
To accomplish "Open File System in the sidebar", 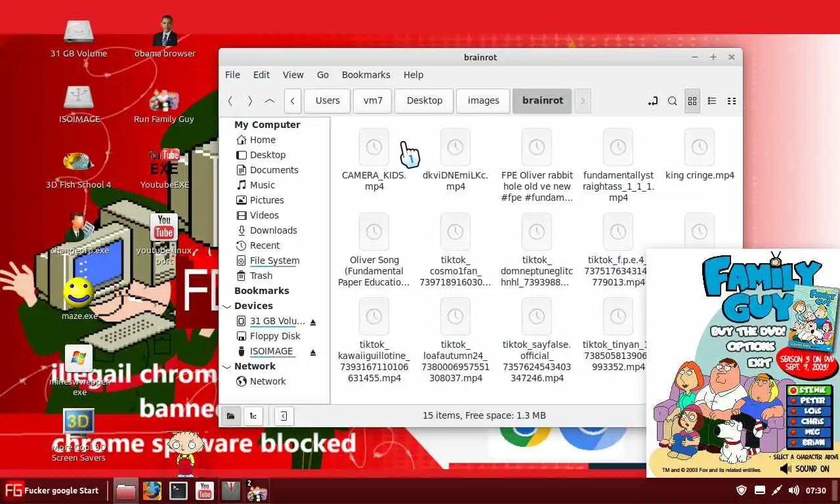I will 274,261.
